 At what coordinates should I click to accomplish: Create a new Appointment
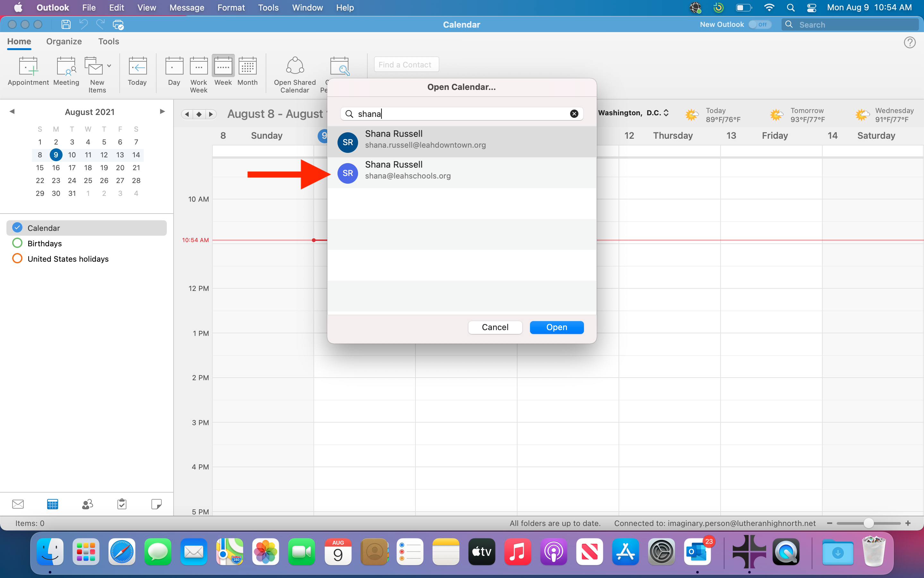[28, 71]
